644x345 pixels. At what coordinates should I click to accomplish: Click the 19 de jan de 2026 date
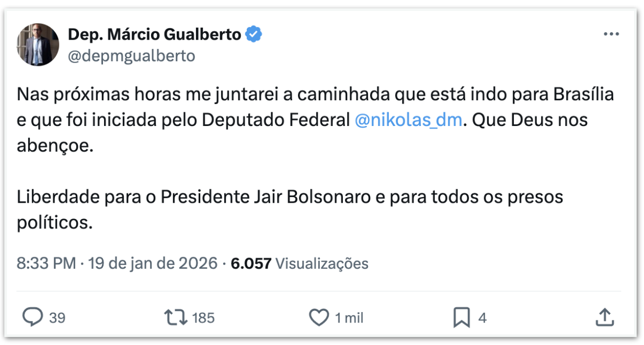click(153, 263)
